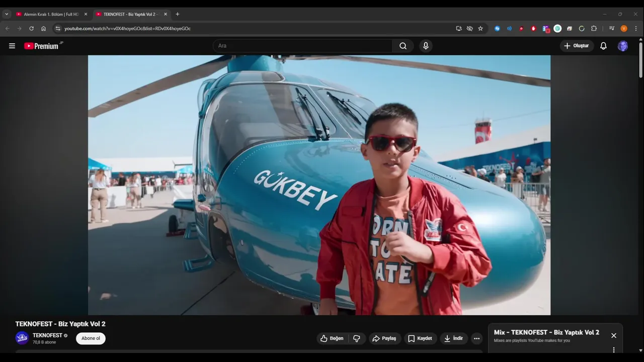Click the Mix - TEKNOFEST playlist title

click(546, 332)
